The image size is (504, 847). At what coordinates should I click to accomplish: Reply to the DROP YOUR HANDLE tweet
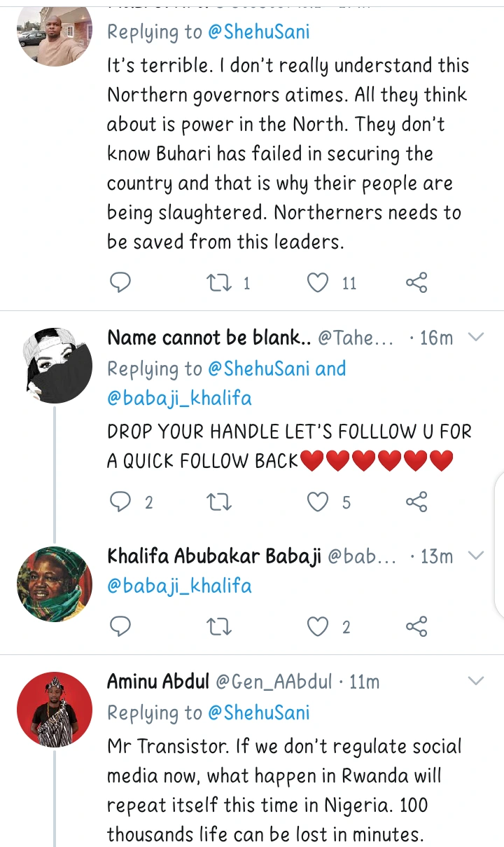[121, 502]
